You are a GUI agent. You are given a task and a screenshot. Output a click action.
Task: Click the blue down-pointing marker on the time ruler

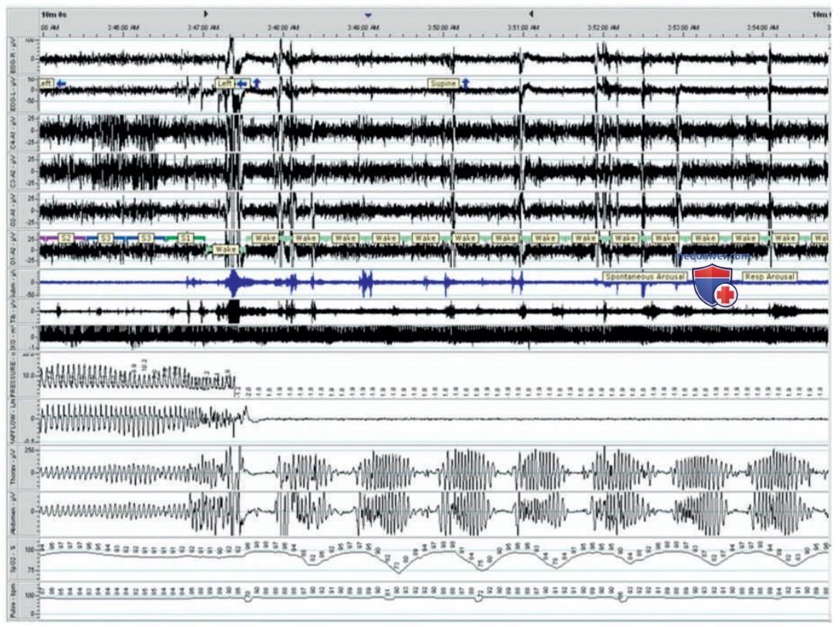[368, 15]
